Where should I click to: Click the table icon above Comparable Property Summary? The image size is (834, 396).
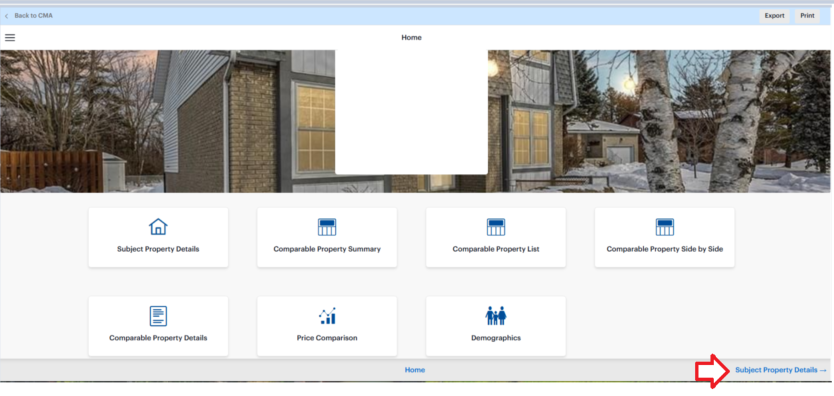tap(327, 227)
